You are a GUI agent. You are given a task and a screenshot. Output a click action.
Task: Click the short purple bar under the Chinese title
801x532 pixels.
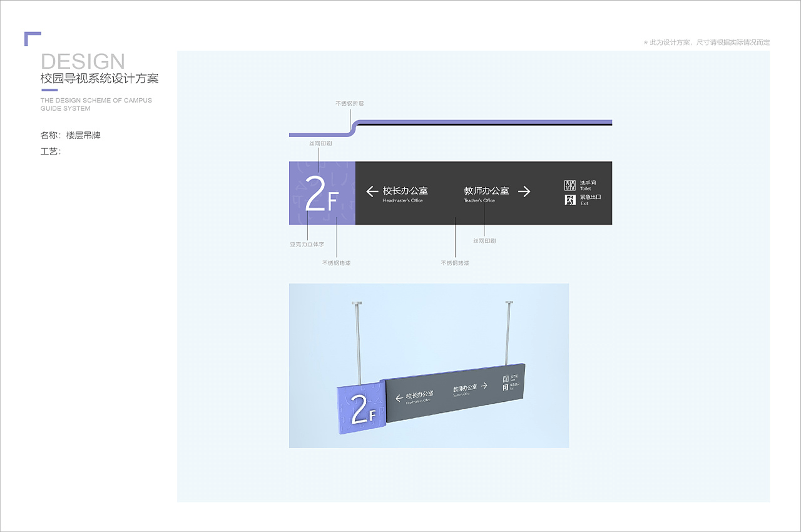49,90
